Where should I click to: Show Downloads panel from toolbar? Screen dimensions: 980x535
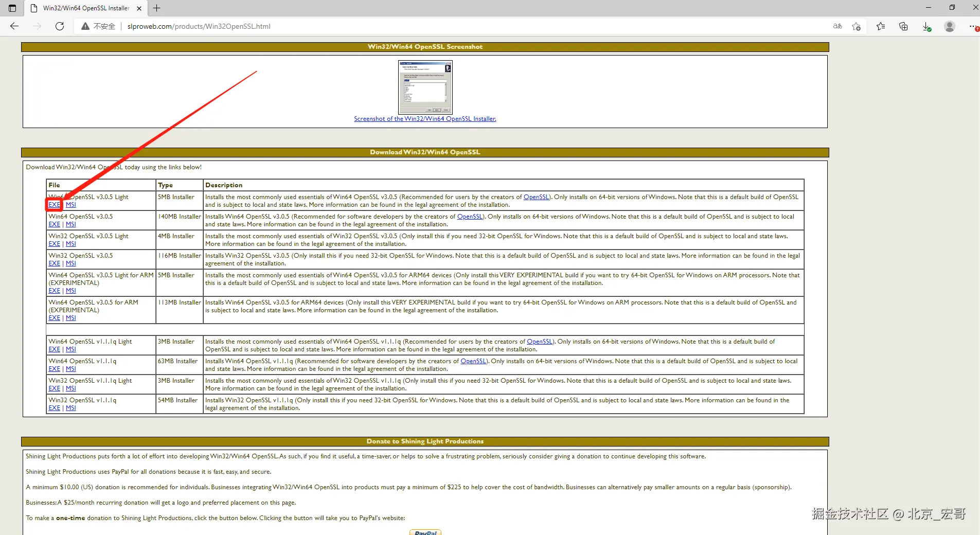click(x=926, y=26)
